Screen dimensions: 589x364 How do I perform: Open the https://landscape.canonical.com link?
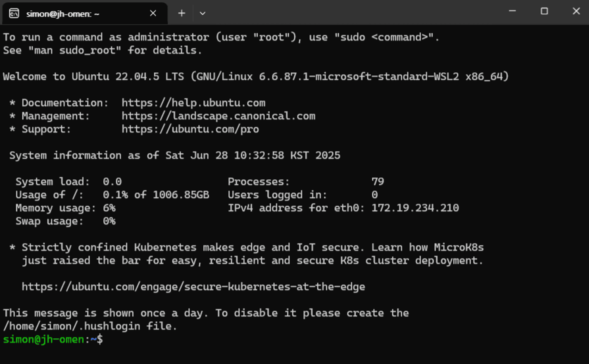tap(218, 115)
